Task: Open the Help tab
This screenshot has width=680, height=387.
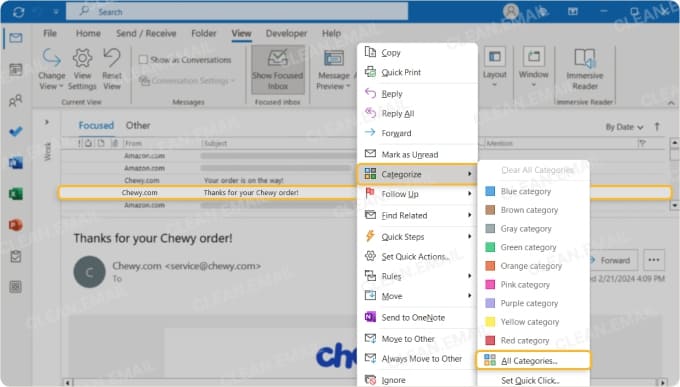Action: coord(331,33)
